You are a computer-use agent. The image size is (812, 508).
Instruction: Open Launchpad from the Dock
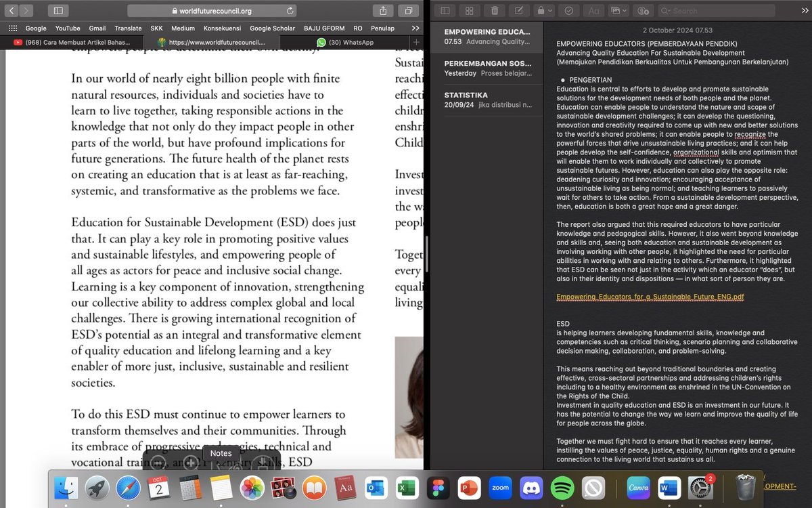pos(96,488)
